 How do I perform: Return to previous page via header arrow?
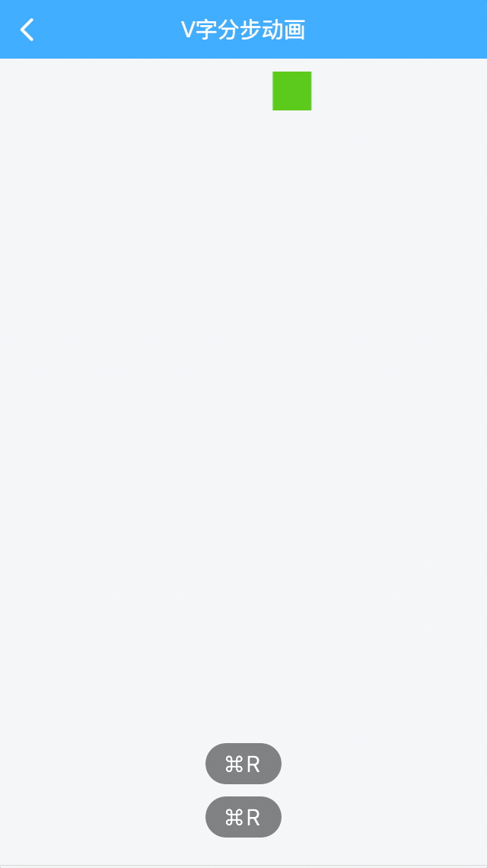click(27, 30)
